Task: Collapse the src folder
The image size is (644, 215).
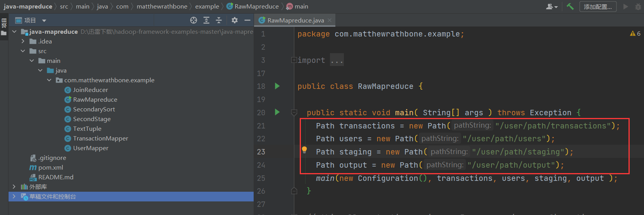Action: 23,51
